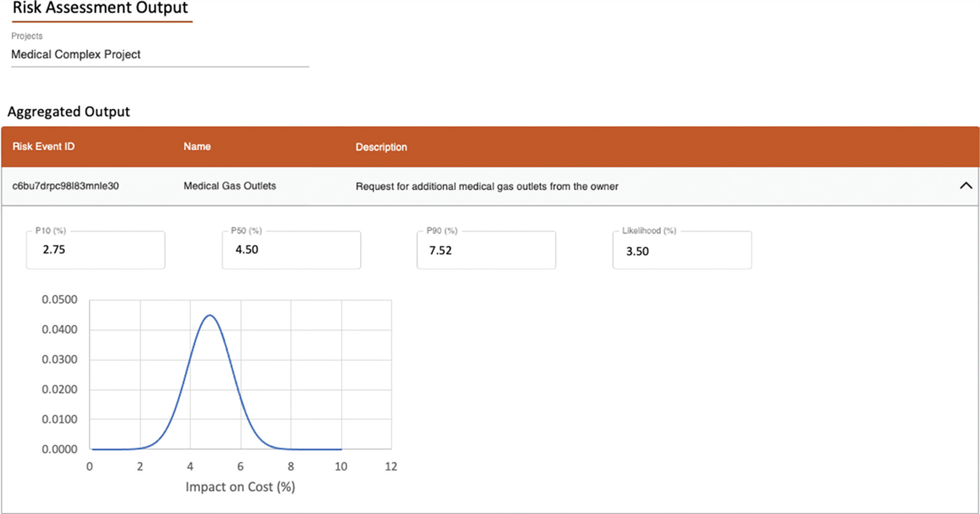Click the Impact on Cost (%) axis title

[x=240, y=487]
